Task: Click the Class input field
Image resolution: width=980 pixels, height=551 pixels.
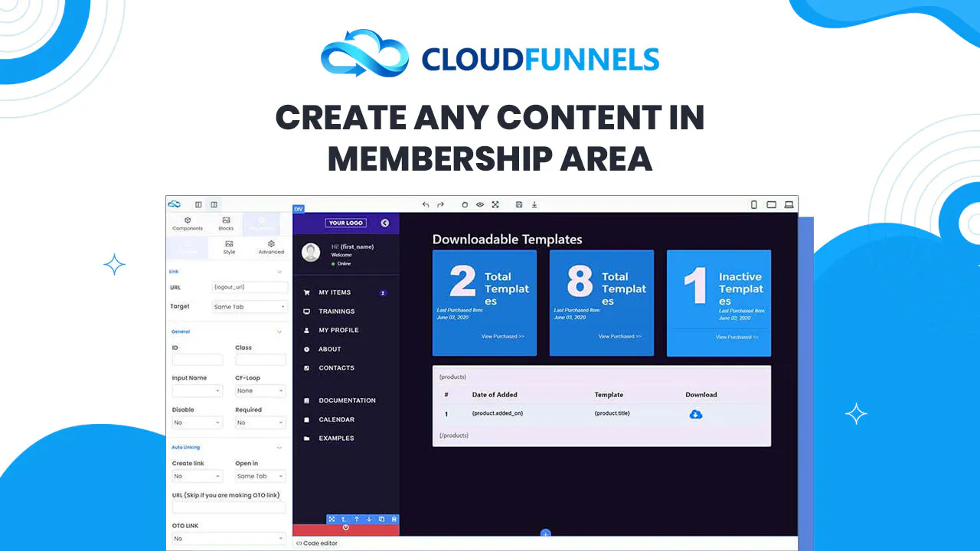Action: (x=260, y=360)
